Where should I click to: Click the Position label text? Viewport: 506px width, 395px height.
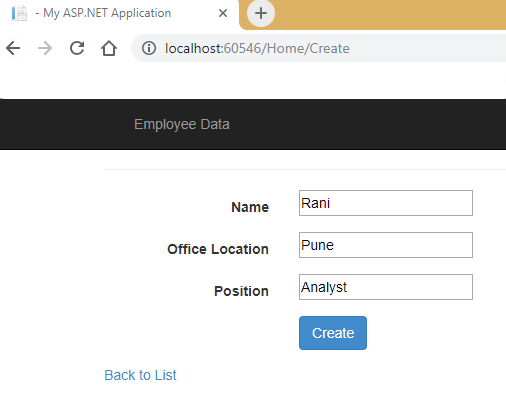point(241,291)
